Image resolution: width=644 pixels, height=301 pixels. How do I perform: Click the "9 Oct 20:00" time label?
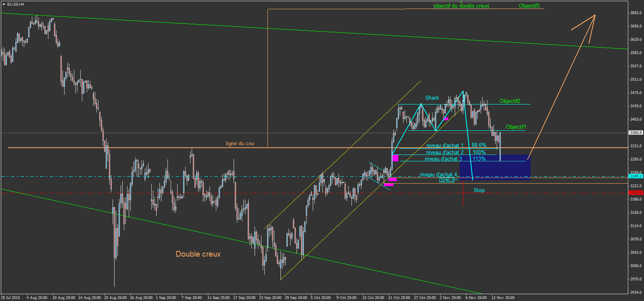347,298
